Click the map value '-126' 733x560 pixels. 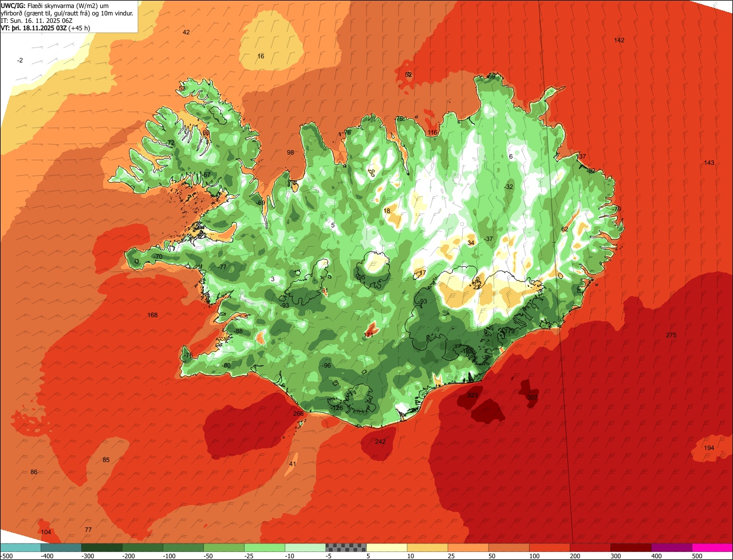(x=337, y=408)
